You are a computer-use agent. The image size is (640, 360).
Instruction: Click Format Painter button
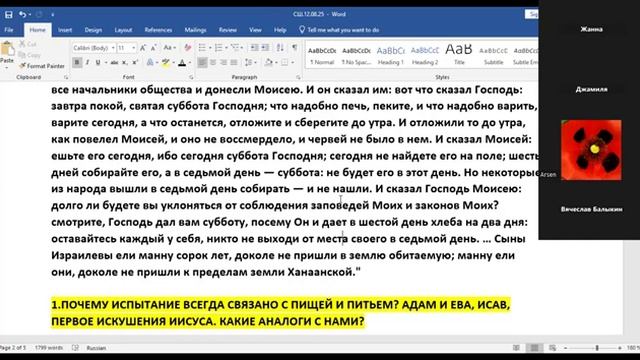[x=42, y=66]
